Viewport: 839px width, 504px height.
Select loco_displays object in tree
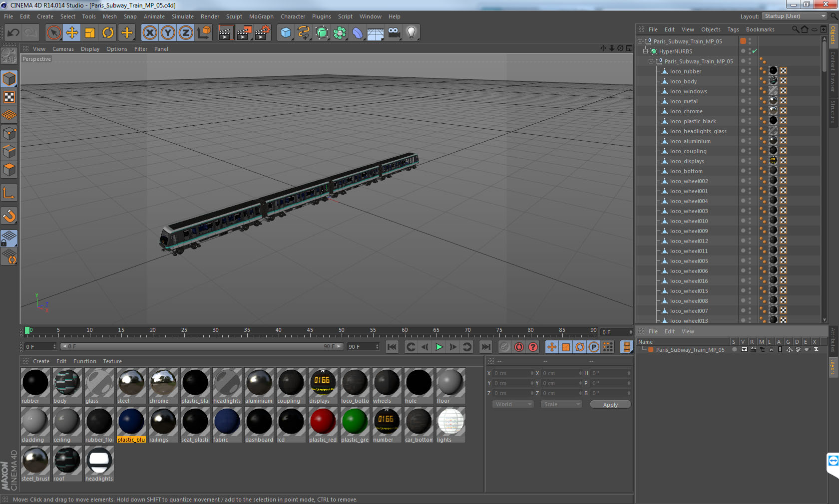(687, 161)
